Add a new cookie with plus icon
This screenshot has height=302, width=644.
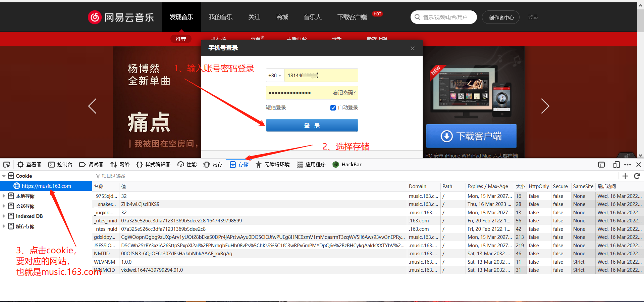(x=625, y=176)
